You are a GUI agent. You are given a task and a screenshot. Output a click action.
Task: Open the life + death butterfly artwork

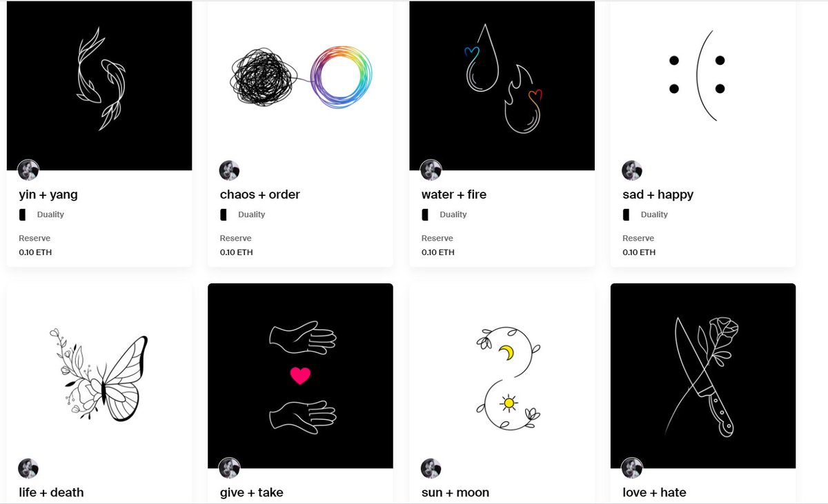[x=99, y=376]
